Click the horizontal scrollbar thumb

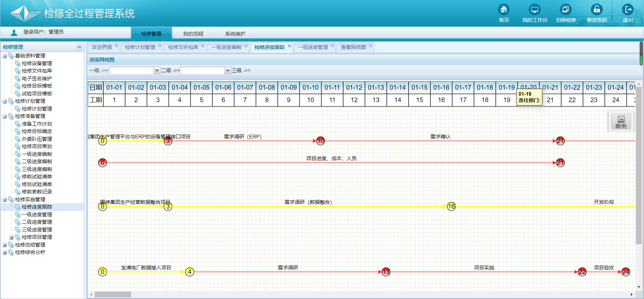[x=113, y=295]
